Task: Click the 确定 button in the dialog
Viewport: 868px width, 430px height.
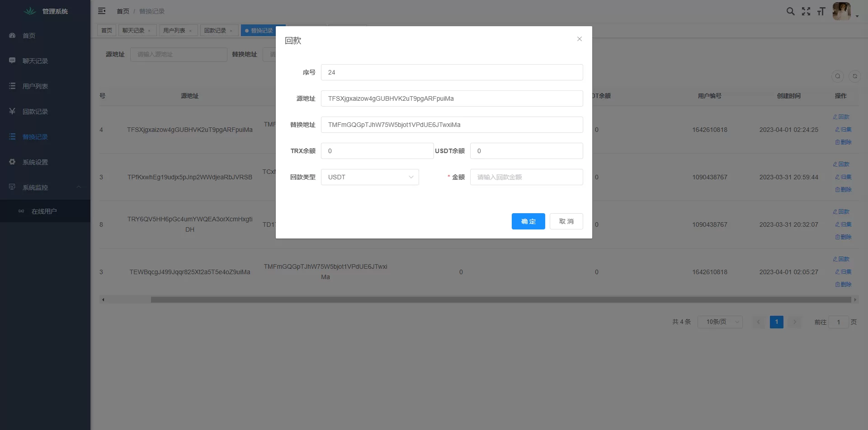Action: (528, 221)
